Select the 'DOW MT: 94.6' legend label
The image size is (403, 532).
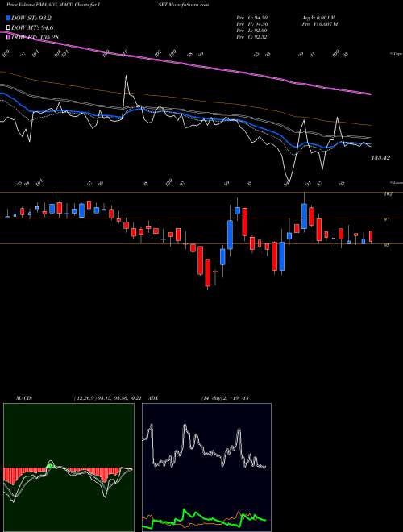(x=32, y=28)
